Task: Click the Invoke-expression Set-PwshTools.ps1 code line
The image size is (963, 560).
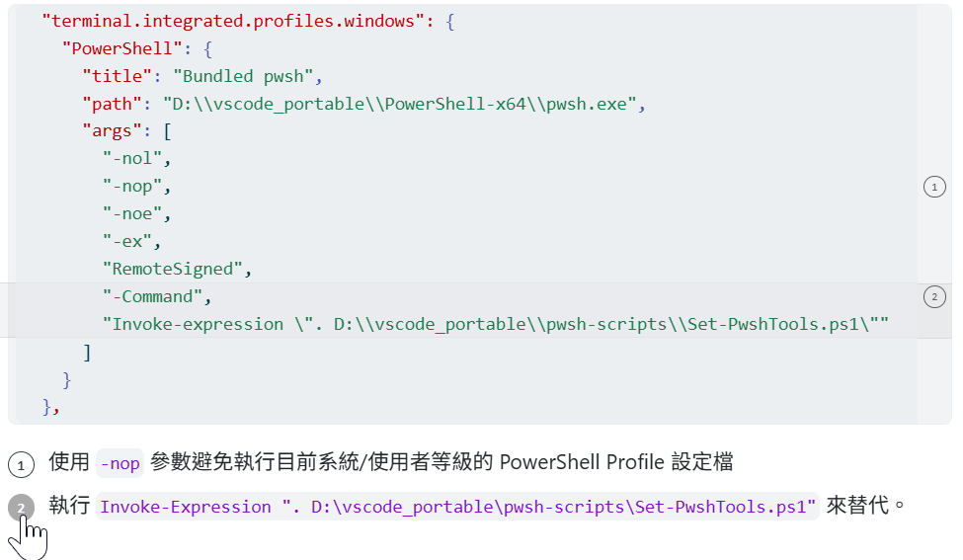Action: [496, 324]
